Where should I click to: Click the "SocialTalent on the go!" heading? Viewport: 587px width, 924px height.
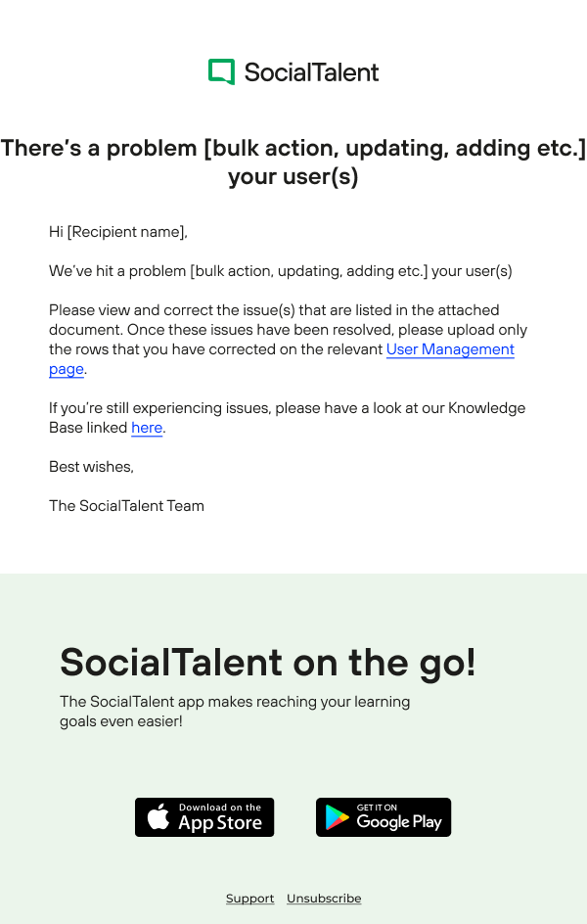click(x=268, y=663)
